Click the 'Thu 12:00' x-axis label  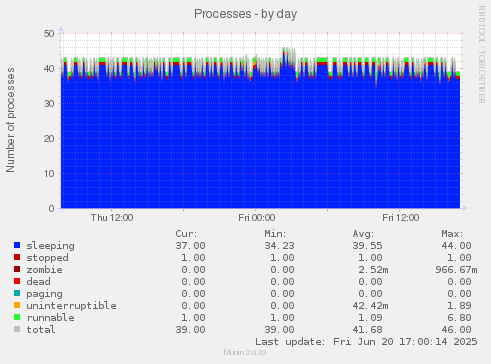click(112, 218)
